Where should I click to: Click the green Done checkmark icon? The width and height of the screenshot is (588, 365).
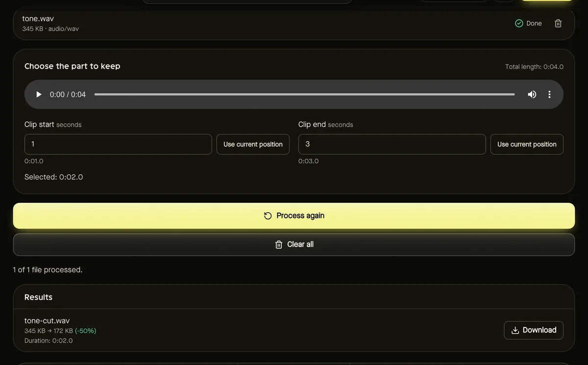[519, 24]
